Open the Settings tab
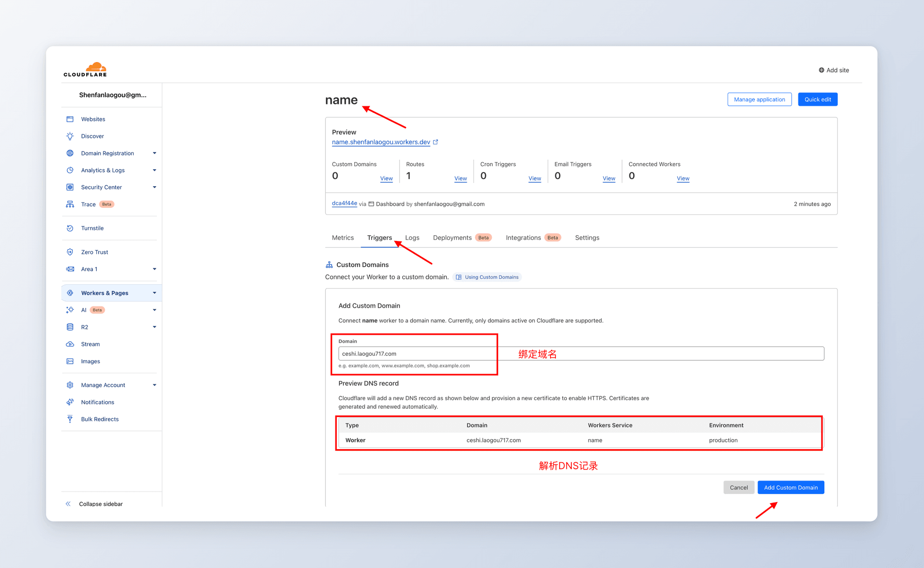The height and width of the screenshot is (568, 924). pos(587,238)
